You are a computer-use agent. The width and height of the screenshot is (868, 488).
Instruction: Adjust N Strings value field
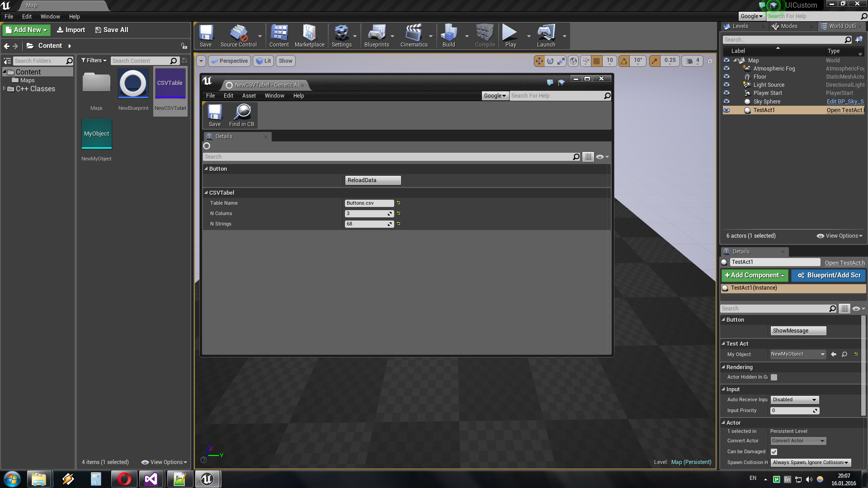369,224
